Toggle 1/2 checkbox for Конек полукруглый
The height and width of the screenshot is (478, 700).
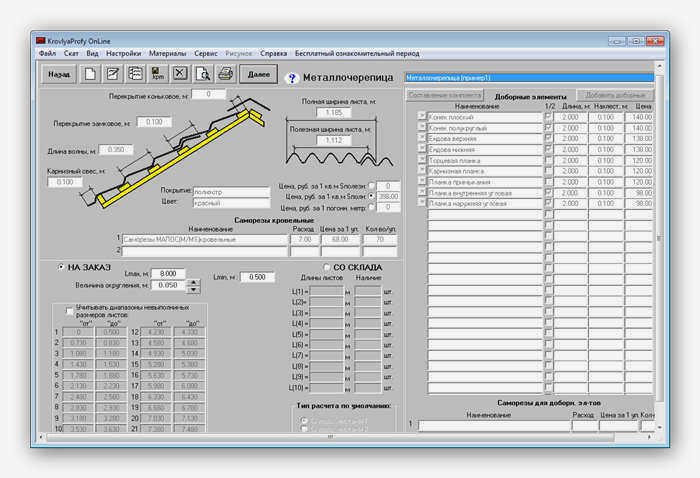pos(548,128)
